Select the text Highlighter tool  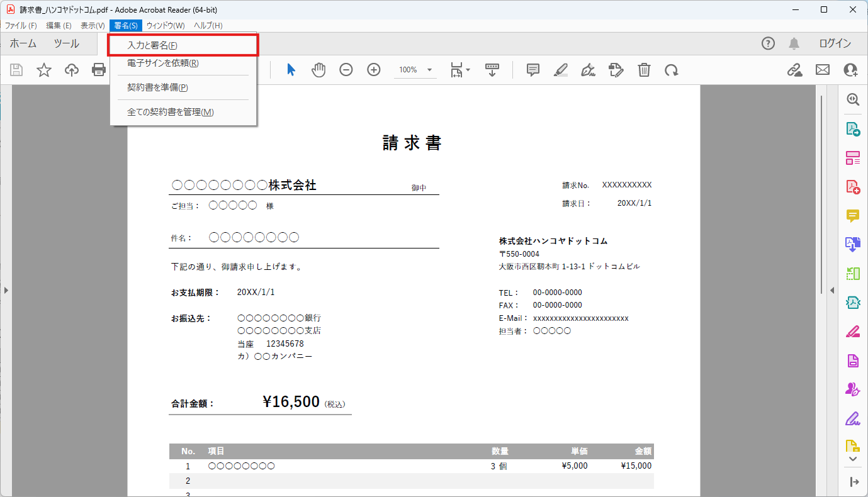click(x=561, y=69)
